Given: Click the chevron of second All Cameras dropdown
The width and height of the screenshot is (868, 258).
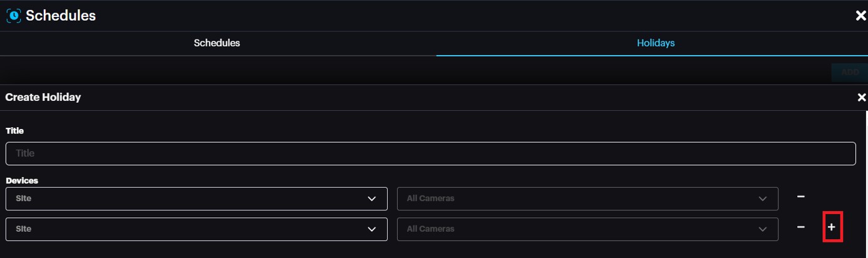Looking at the screenshot, I should 762,229.
